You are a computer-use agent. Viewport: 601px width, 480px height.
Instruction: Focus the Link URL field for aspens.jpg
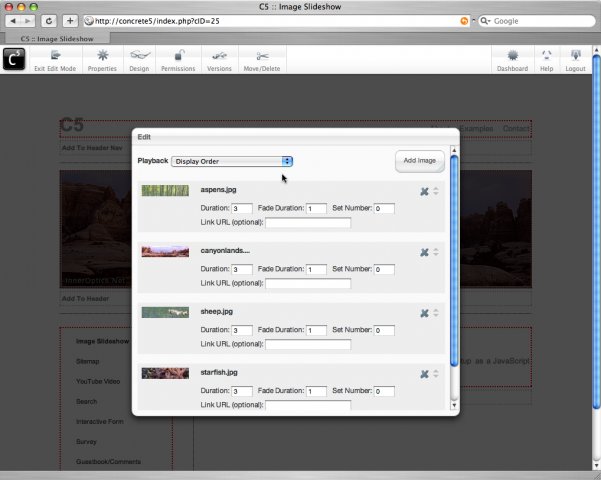308,222
